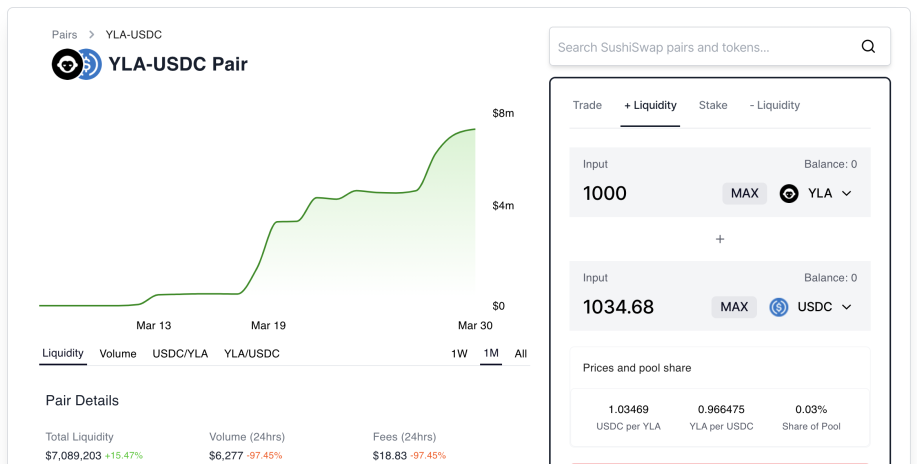Click Mar 13 label on chart axis
Screen dimensions: 917x464
[x=154, y=325]
